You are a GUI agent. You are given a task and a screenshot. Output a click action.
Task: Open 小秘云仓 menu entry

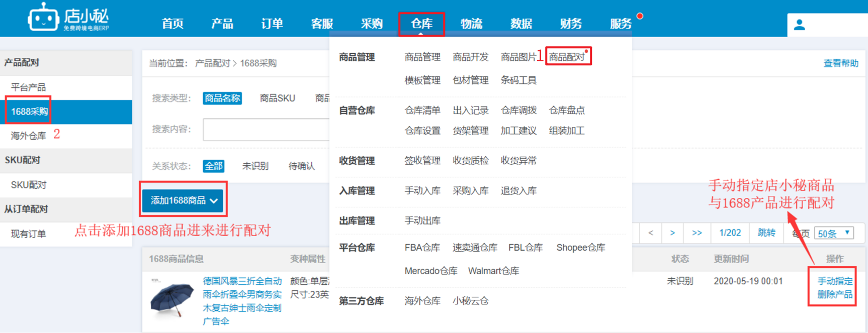click(470, 301)
